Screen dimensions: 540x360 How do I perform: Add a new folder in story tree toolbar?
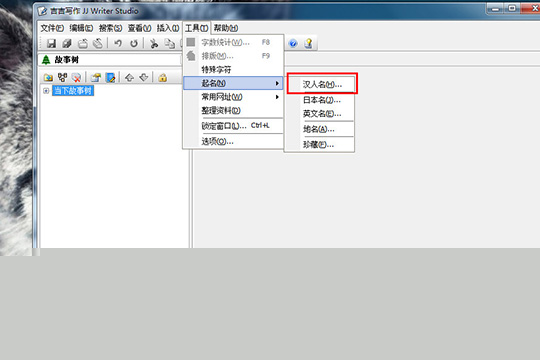pos(48,78)
